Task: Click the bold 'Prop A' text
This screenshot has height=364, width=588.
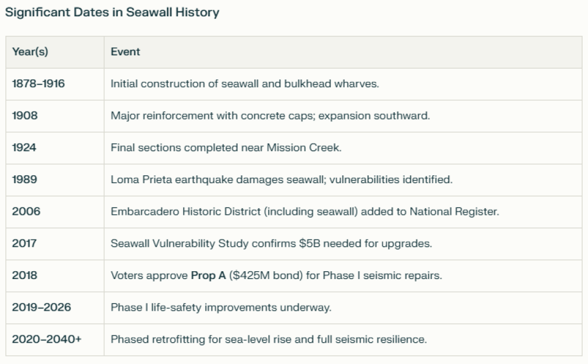Action: pos(208,275)
